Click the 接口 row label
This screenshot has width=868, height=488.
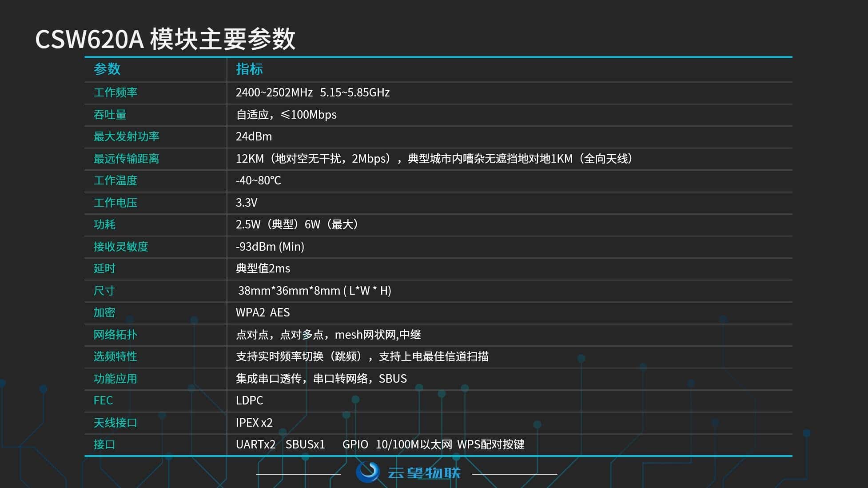coord(104,444)
